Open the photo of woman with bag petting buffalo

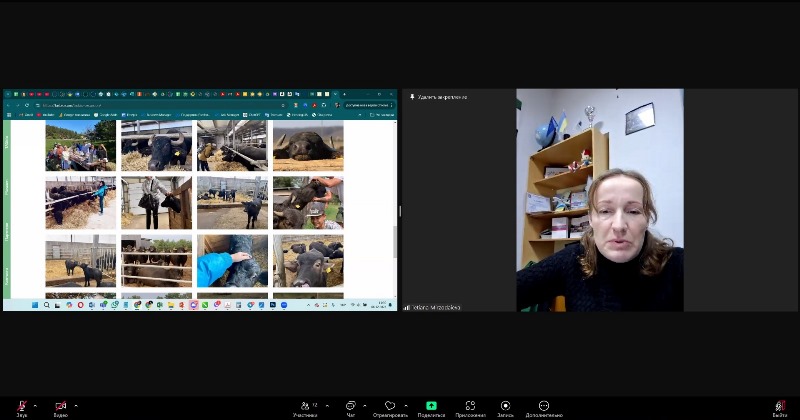coord(157,203)
